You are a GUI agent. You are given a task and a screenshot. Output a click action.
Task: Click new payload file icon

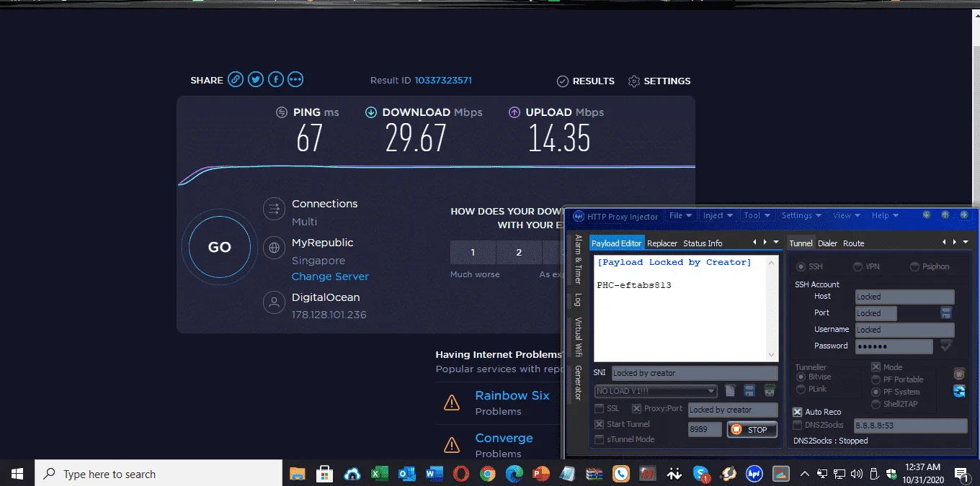tap(730, 391)
